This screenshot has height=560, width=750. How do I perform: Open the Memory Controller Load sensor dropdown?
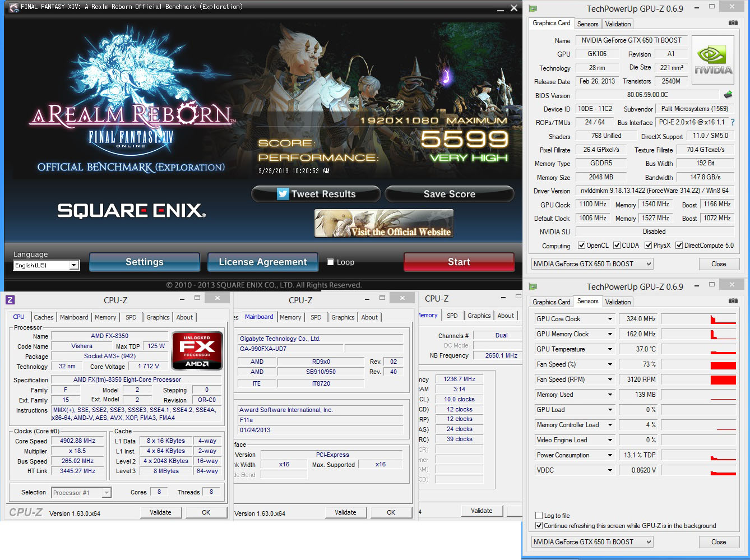click(x=610, y=425)
